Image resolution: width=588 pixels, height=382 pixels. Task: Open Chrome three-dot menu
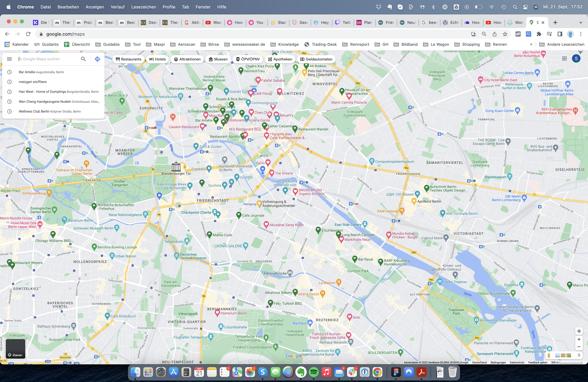581,34
